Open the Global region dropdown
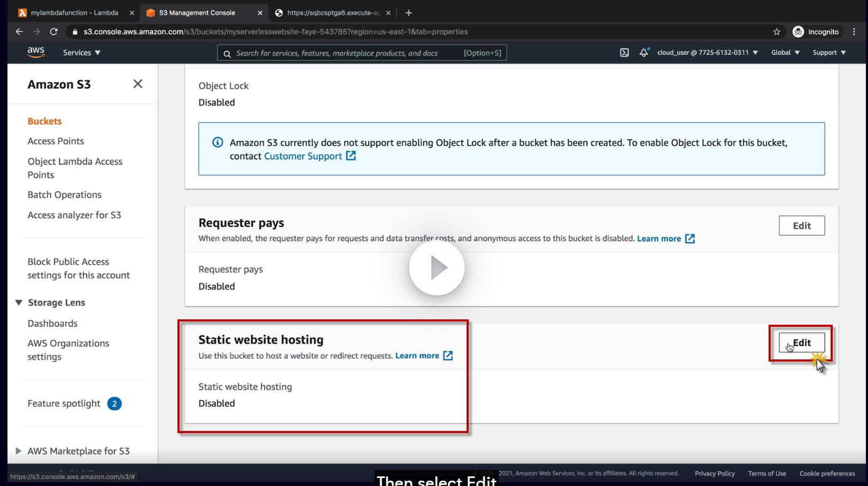This screenshot has height=486, width=868. click(x=785, y=52)
